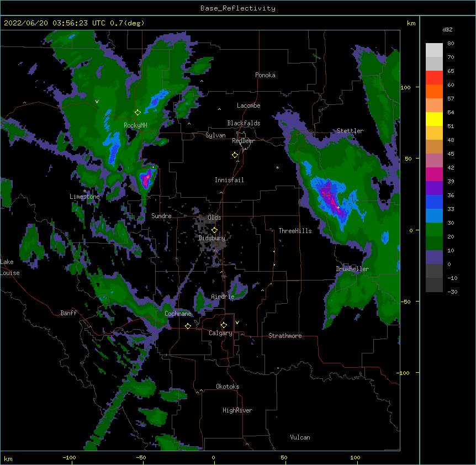476x465 pixels.
Task: Click the yellow V marker east of Calgary
Action: point(237,323)
